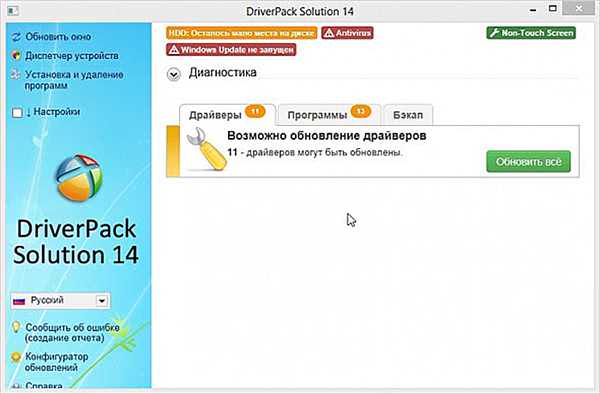600x394 pixels.
Task: Click the add/remove programs icon
Action: pyautogui.click(x=16, y=74)
